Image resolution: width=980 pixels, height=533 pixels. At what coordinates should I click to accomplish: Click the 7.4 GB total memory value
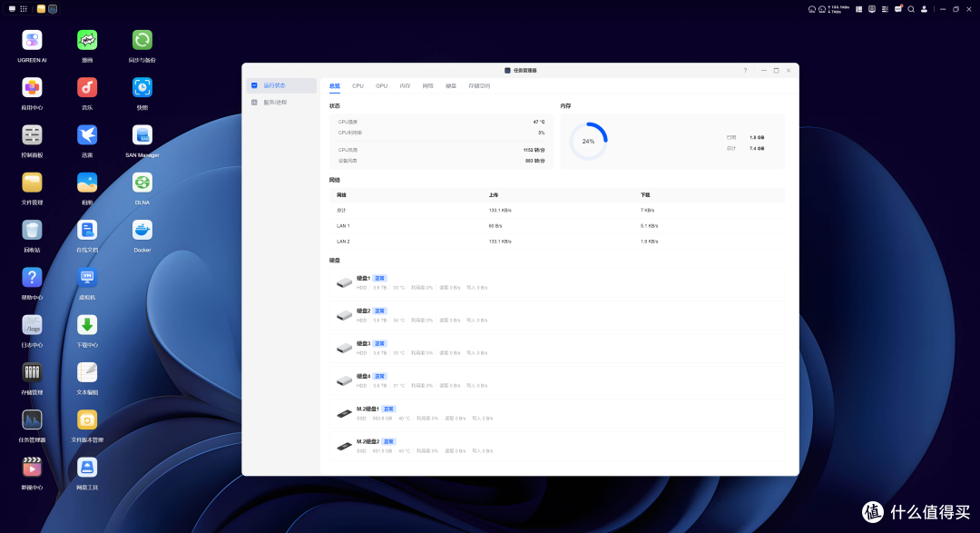pyautogui.click(x=756, y=149)
